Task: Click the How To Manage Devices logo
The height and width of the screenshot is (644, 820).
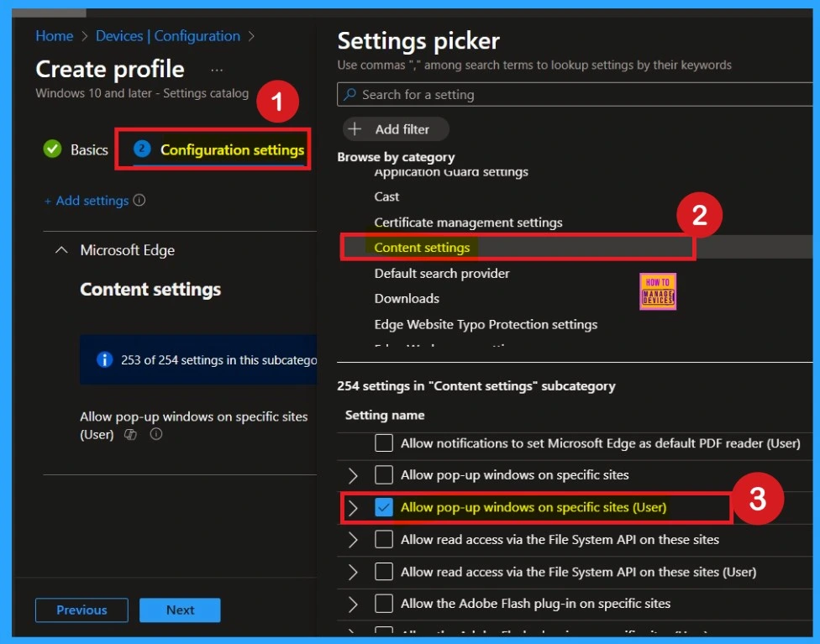Action: coord(657,291)
